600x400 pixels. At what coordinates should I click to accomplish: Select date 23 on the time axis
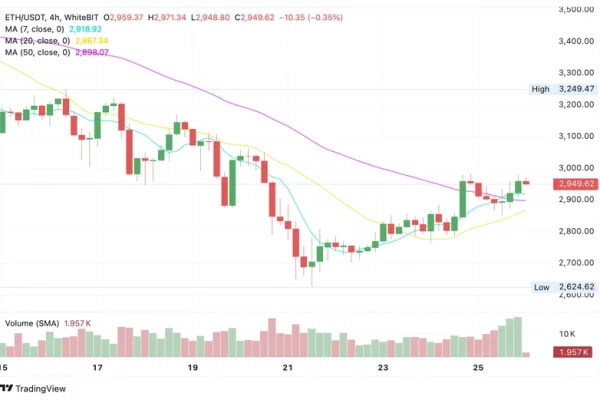point(383,368)
